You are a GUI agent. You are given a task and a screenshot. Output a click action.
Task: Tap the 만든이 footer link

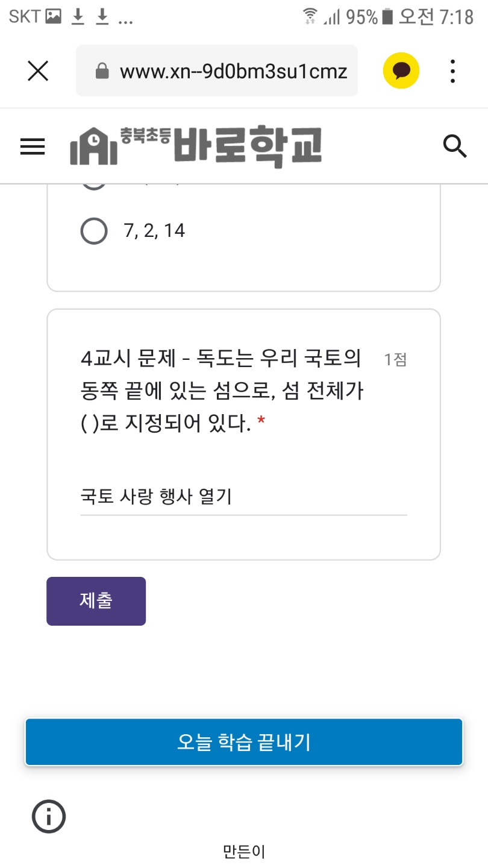(244, 851)
